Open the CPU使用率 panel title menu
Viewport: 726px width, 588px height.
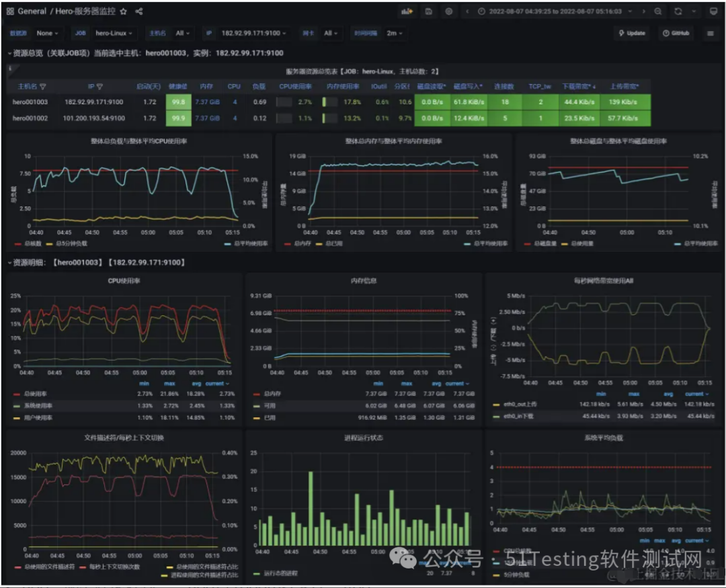click(124, 281)
